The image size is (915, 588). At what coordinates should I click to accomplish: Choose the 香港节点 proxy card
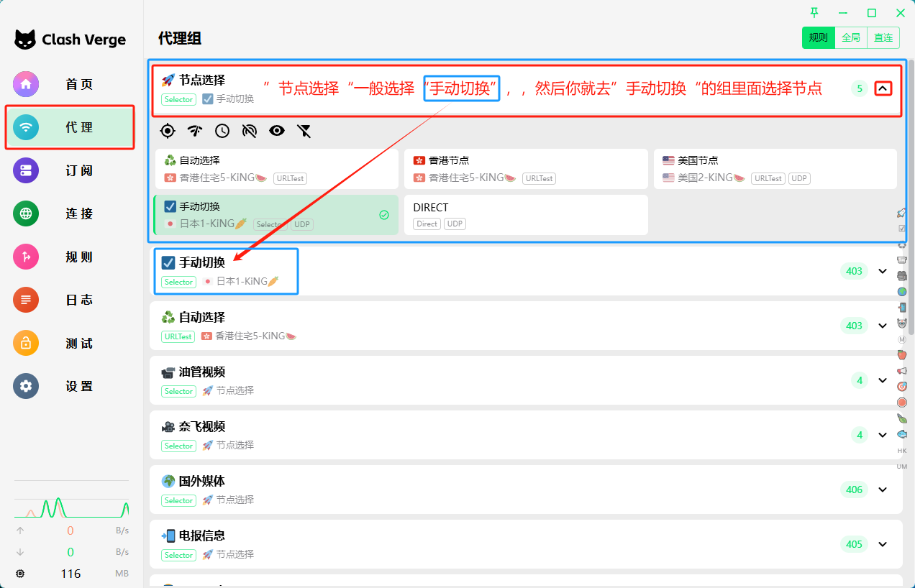click(525, 169)
